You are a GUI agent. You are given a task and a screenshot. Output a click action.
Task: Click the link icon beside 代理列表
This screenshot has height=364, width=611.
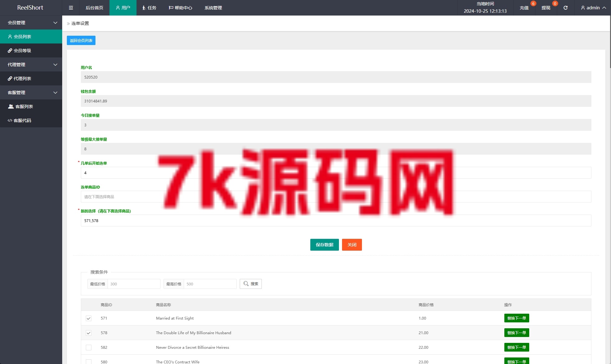(10, 79)
